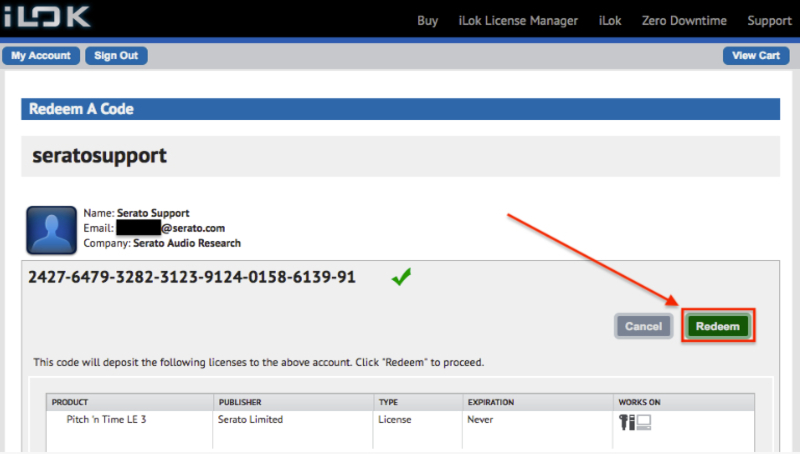
Task: Click company Serato Audio Research
Action: click(187, 243)
